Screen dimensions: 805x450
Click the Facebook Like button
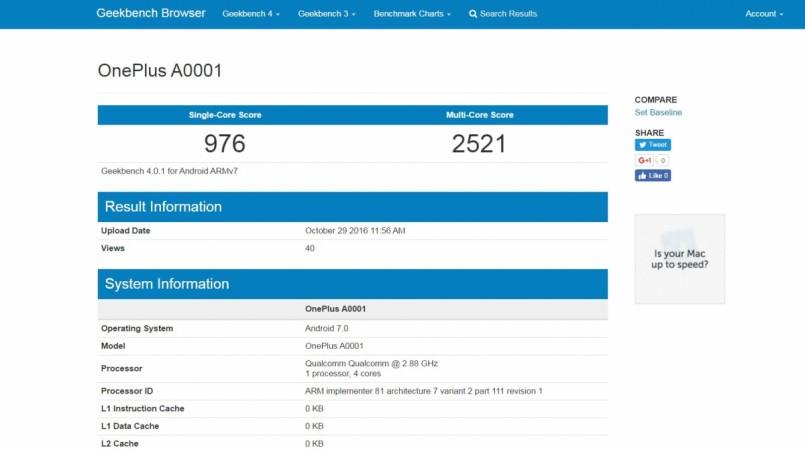pyautogui.click(x=653, y=175)
